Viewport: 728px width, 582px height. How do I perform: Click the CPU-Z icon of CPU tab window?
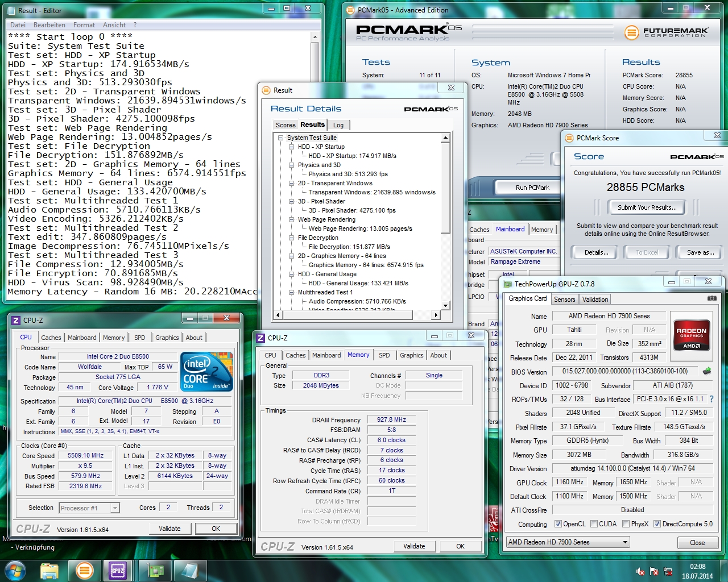pyautogui.click(x=16, y=321)
